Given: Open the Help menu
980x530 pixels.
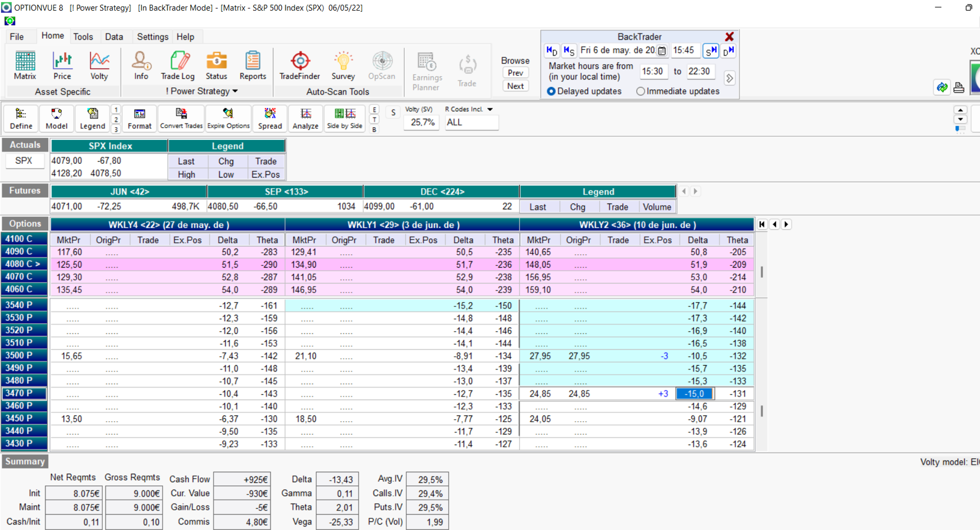Looking at the screenshot, I should [185, 37].
